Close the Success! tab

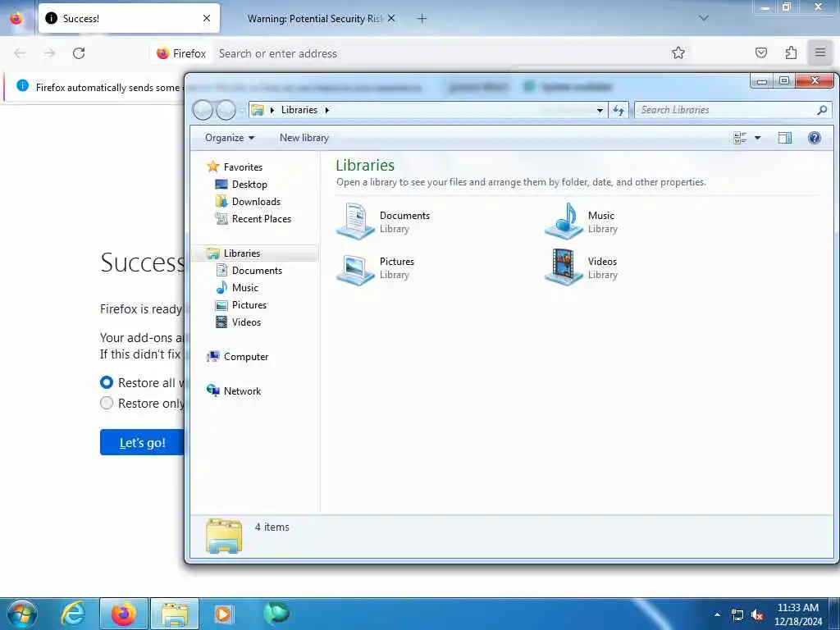(207, 18)
